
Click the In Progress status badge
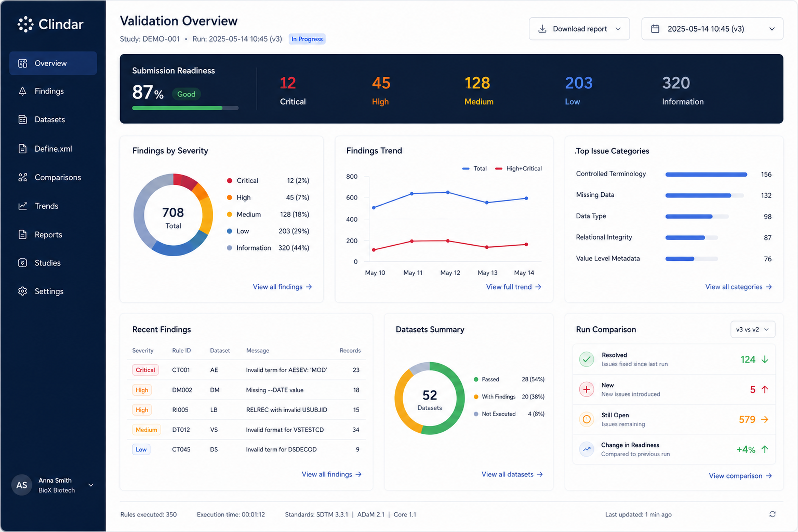point(307,39)
